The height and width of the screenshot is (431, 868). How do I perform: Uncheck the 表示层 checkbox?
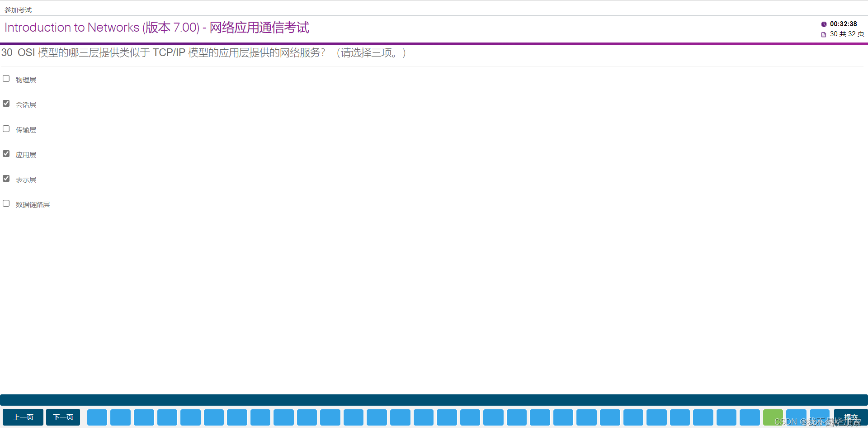(x=6, y=179)
